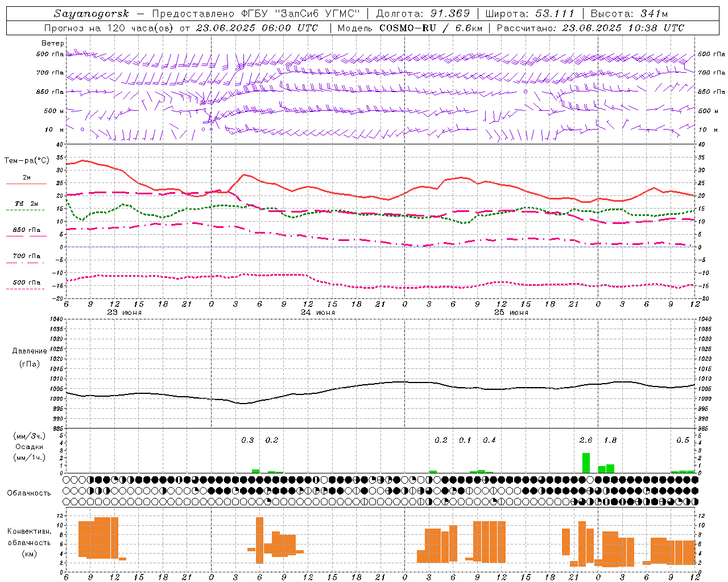Click the '24 июня' date label
The image size is (728, 582).
tap(318, 313)
